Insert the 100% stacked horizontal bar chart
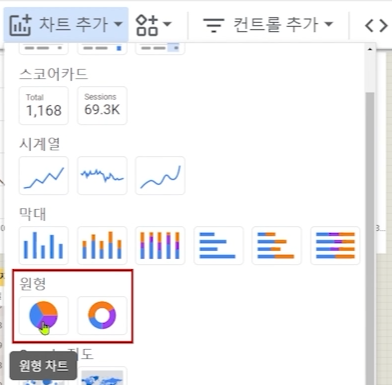Image resolution: width=392 pixels, height=385 pixels. click(335, 245)
